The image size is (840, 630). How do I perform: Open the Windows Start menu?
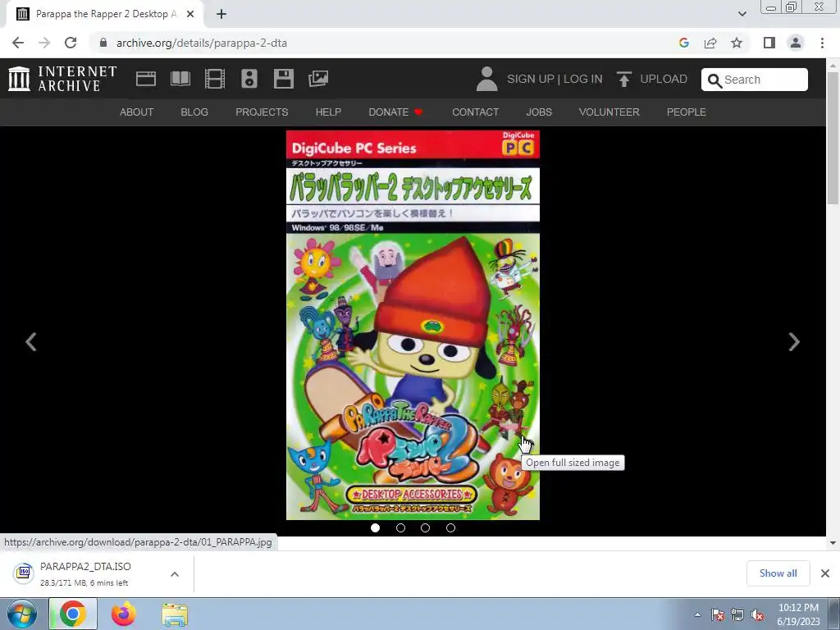[21, 614]
